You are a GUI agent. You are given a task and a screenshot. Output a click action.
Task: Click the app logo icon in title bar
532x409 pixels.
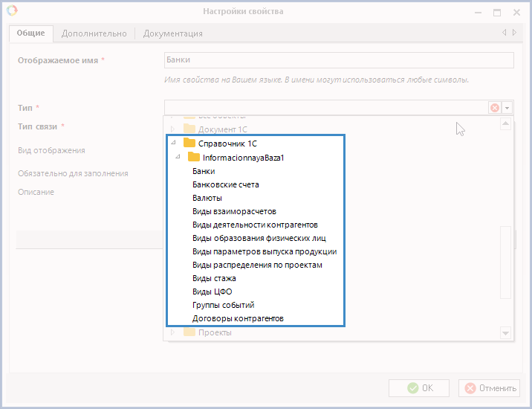(12, 11)
